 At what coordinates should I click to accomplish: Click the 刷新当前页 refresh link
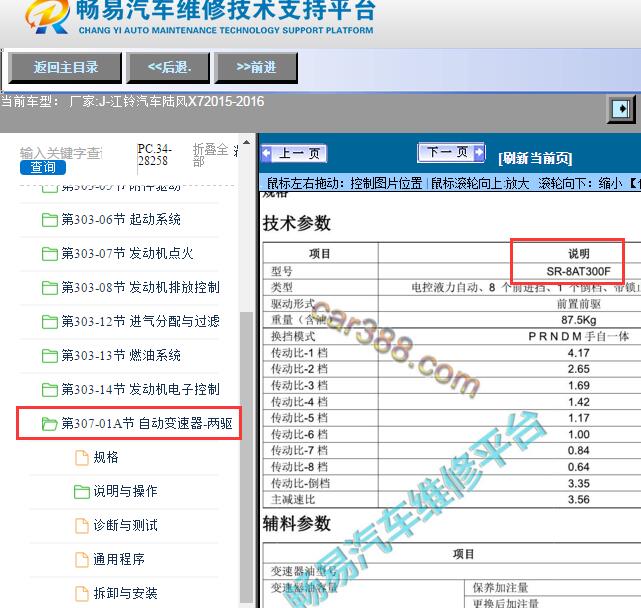click(x=535, y=158)
